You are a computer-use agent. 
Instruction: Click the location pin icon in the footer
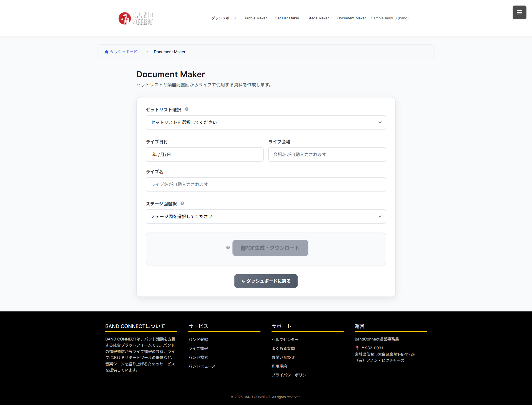357,348
